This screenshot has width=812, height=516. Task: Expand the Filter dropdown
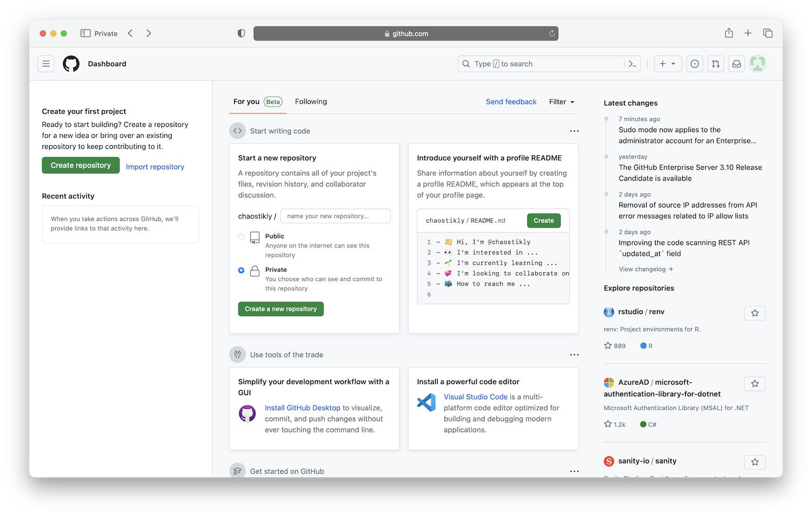click(561, 102)
